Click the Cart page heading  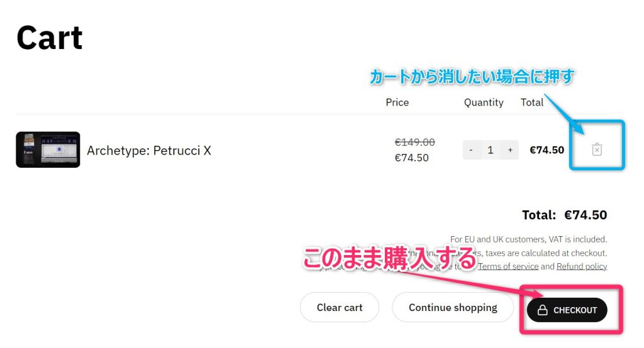coord(49,38)
